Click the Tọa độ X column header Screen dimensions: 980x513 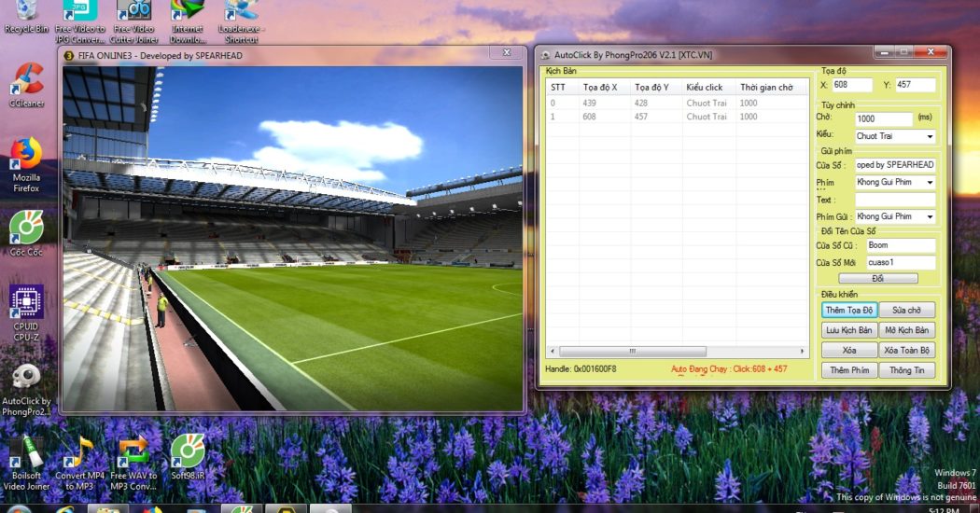coord(605,88)
